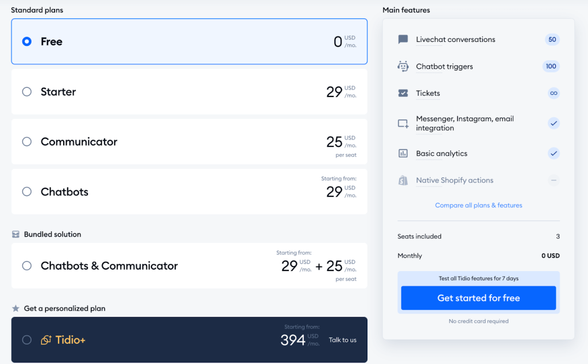Click the dash badge for Native Shopify actions
588x364 pixels.
(x=554, y=180)
